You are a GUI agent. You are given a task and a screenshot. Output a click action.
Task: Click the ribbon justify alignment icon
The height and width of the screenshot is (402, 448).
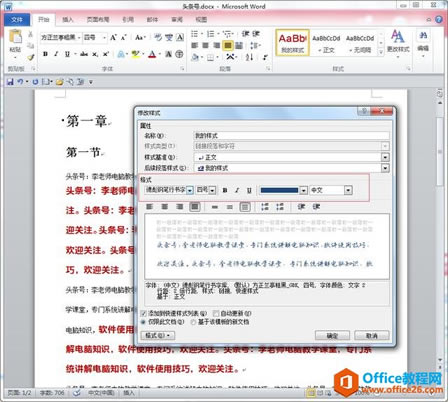pyautogui.click(x=228, y=45)
